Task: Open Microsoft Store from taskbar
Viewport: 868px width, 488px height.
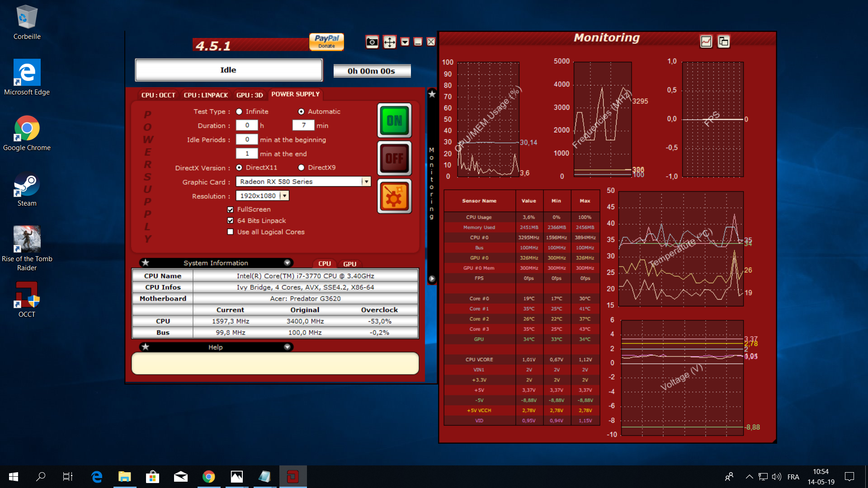Action: coord(152,477)
